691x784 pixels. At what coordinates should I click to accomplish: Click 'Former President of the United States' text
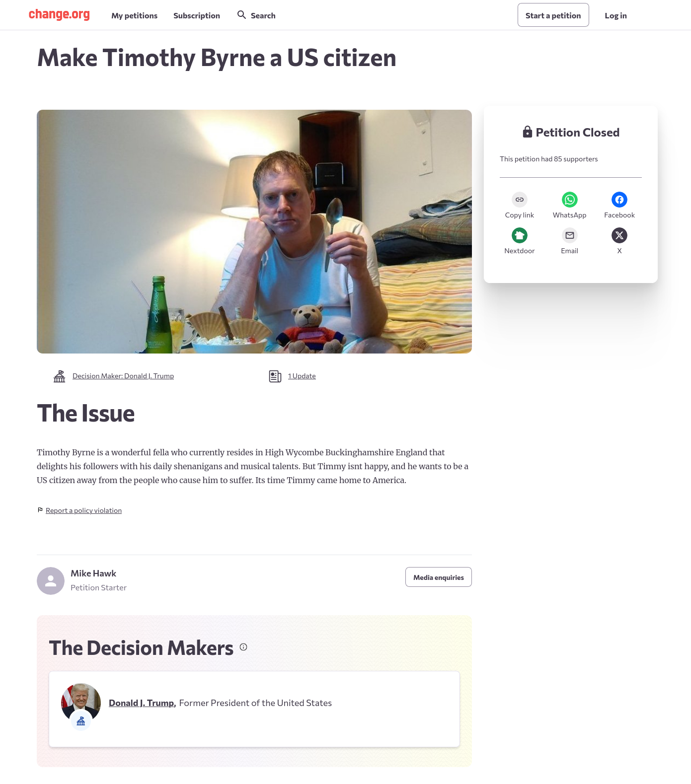coord(255,703)
